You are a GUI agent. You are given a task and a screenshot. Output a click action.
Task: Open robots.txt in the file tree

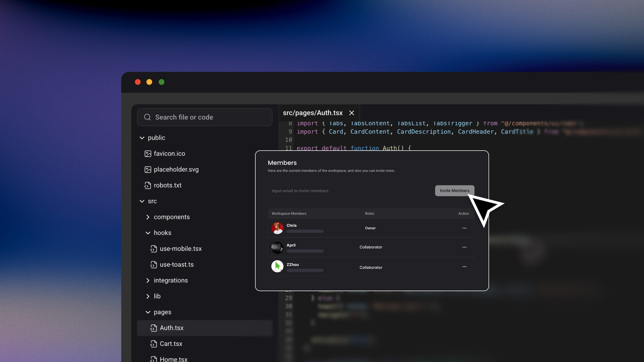168,185
